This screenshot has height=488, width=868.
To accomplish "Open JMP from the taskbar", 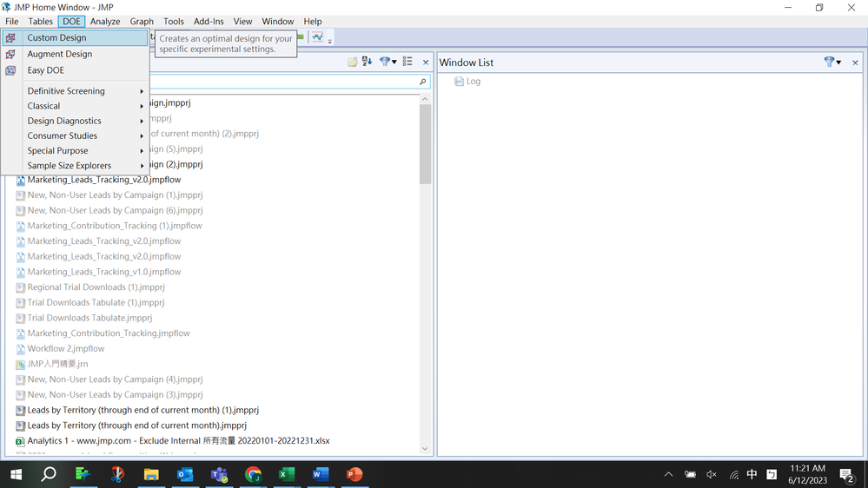I will click(x=83, y=474).
